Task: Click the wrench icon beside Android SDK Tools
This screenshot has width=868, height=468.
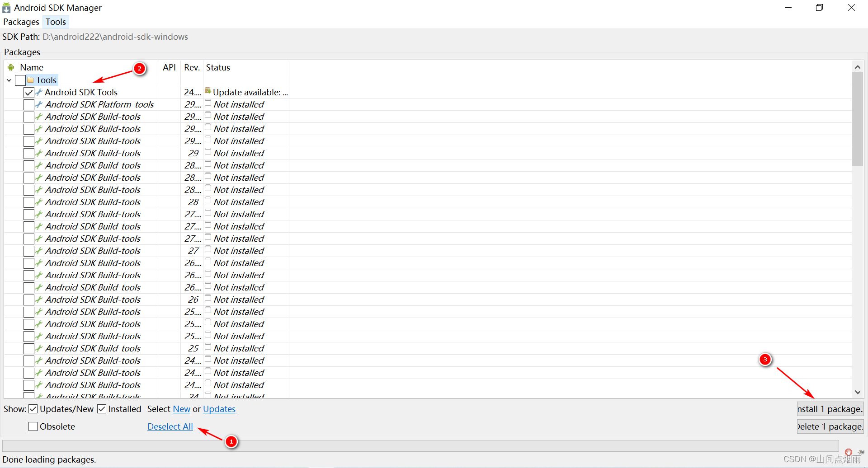Action: pos(39,92)
